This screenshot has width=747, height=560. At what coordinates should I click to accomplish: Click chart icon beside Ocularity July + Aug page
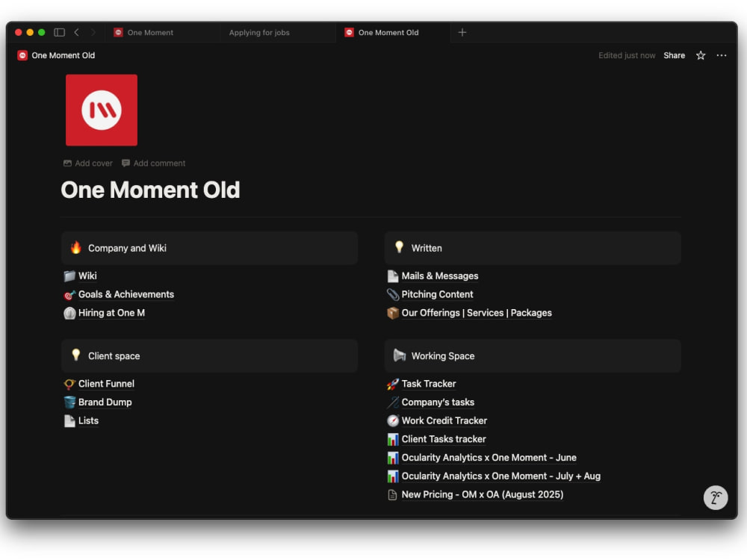point(393,476)
